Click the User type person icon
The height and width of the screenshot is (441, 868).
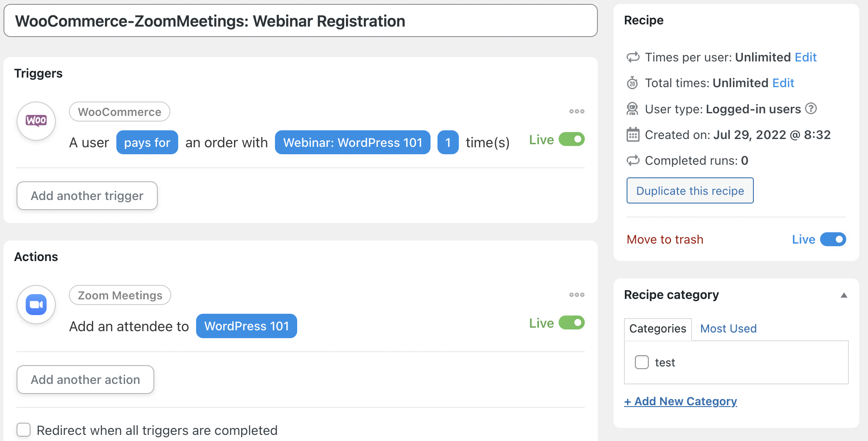(x=633, y=109)
